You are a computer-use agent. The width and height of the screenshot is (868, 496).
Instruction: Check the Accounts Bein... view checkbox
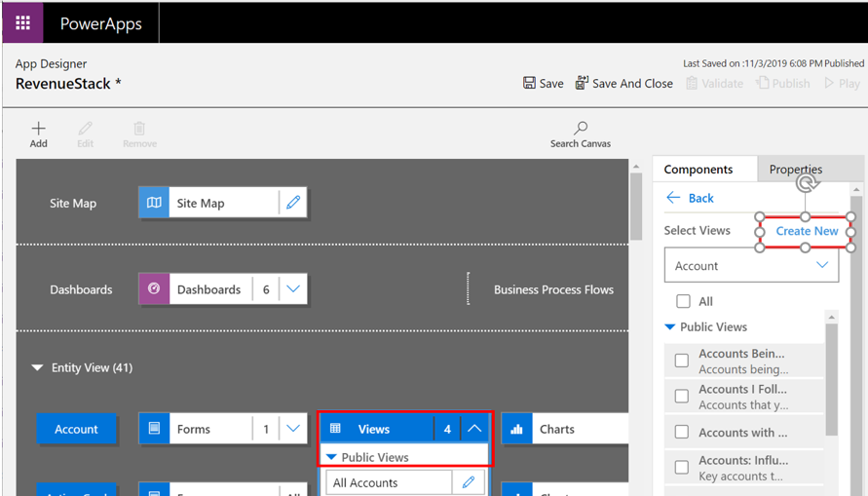pyautogui.click(x=682, y=361)
